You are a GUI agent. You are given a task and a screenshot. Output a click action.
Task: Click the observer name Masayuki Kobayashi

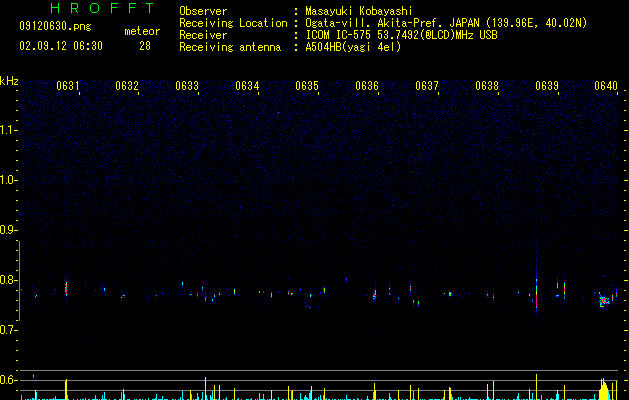359,11
